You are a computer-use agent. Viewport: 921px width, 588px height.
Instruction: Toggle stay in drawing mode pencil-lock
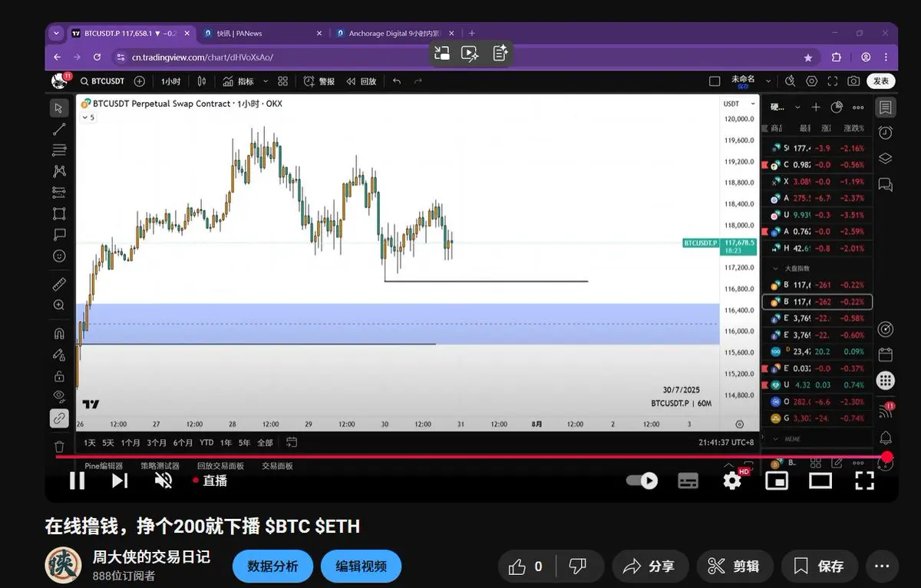59,355
